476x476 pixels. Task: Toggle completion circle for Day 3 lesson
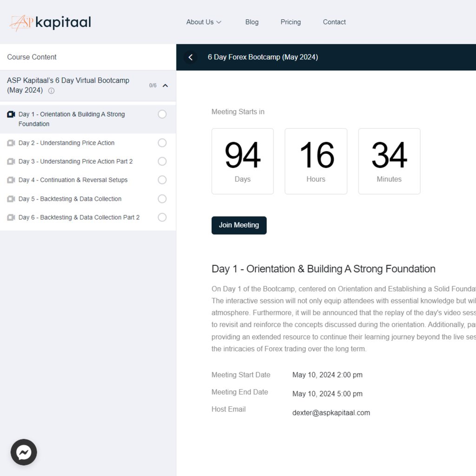[162, 161]
